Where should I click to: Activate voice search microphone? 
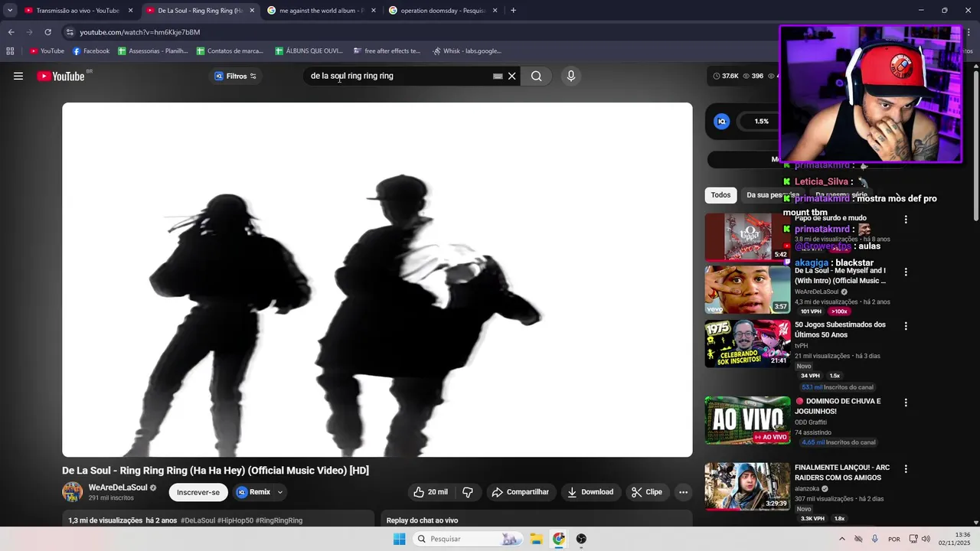pos(570,76)
